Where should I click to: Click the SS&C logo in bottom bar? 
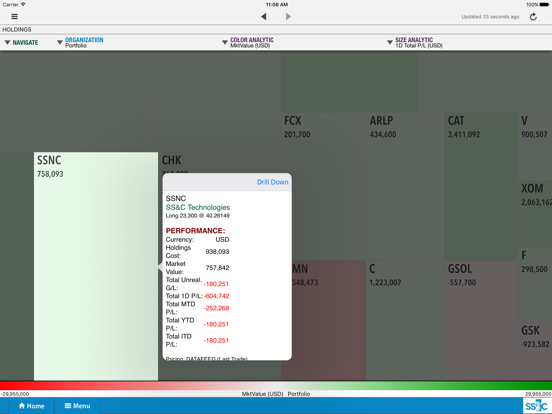[537, 406]
